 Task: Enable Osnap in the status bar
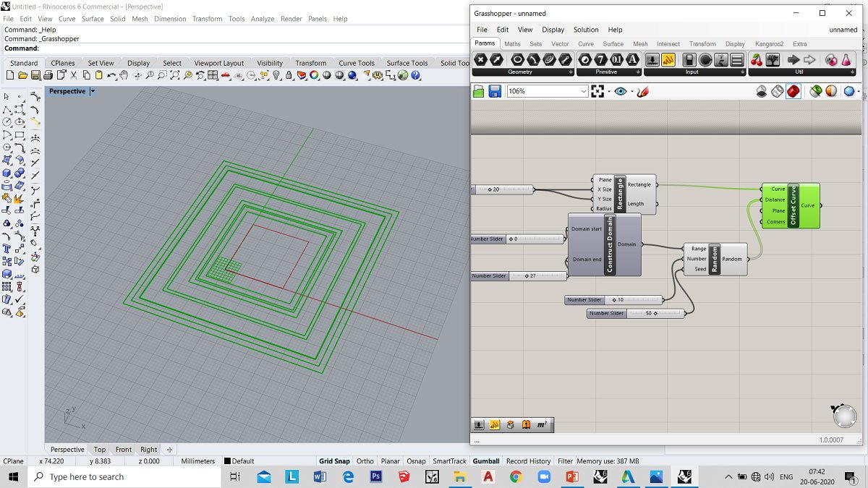(x=416, y=461)
